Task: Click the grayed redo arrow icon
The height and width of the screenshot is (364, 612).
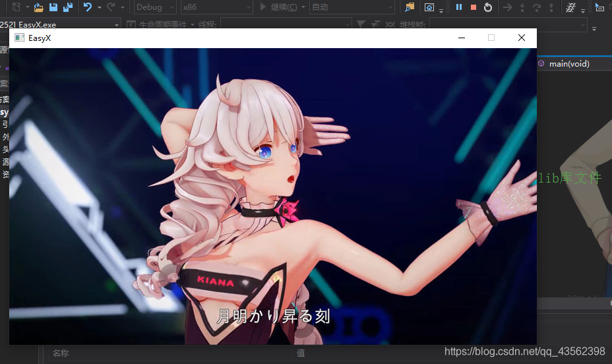Action: [111, 7]
